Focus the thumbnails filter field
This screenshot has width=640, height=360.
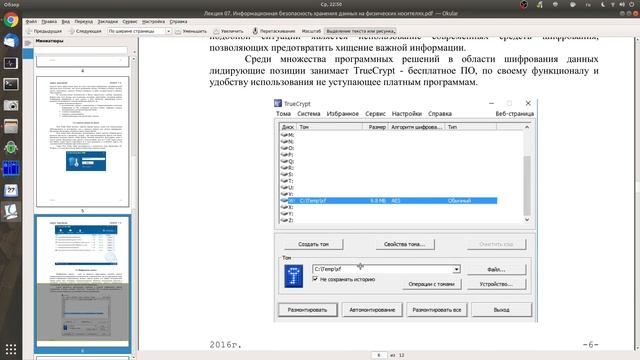81,51
